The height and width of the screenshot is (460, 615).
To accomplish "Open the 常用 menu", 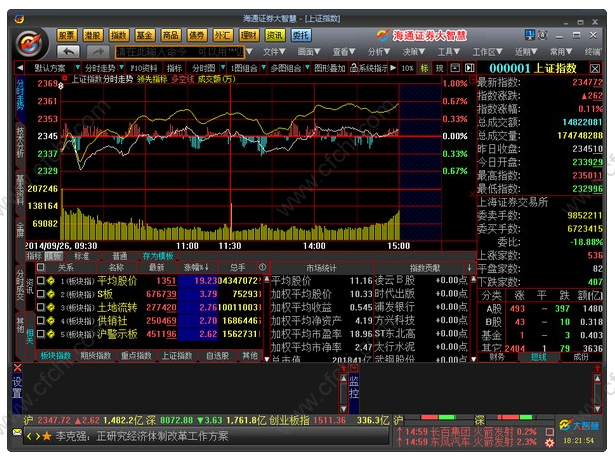I will click(561, 52).
